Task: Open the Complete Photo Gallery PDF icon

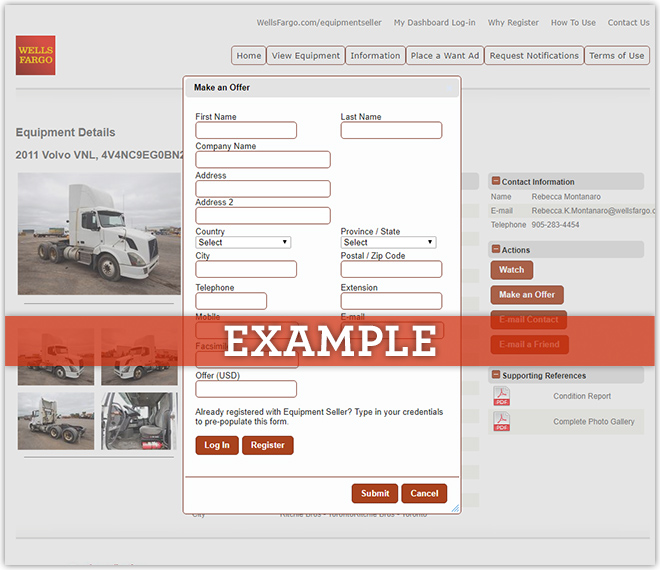Action: pos(501,421)
